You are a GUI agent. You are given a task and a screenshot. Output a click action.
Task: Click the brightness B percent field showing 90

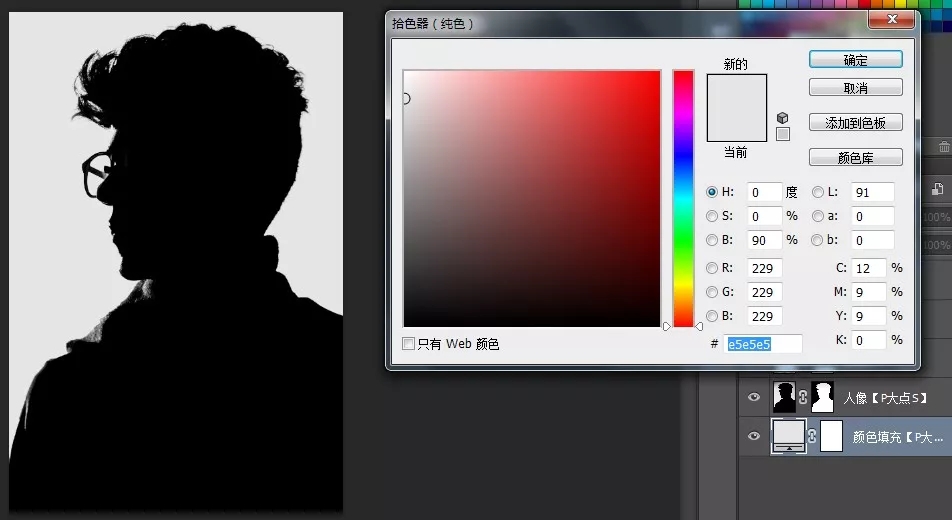[764, 240]
